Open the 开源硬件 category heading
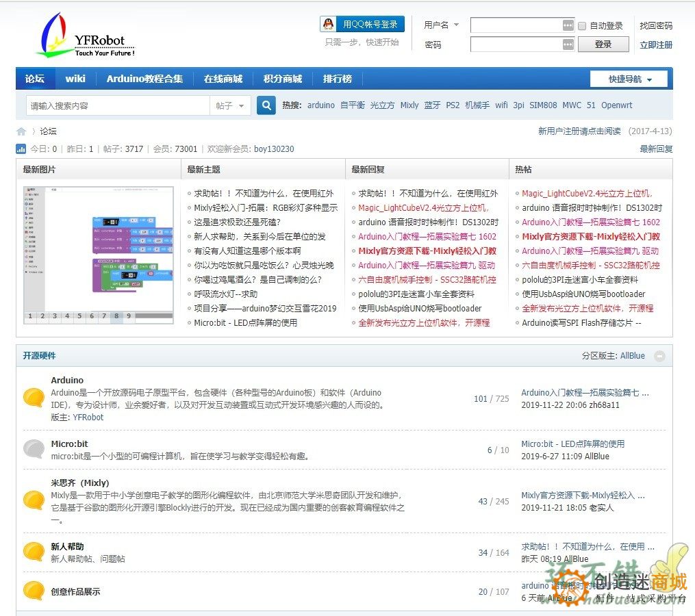 coord(39,355)
